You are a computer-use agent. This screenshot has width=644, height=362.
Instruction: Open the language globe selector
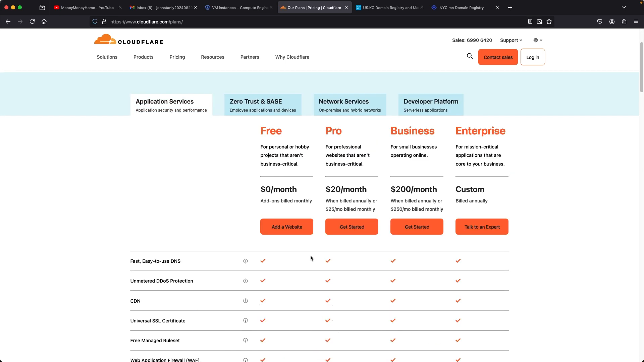[x=538, y=40]
